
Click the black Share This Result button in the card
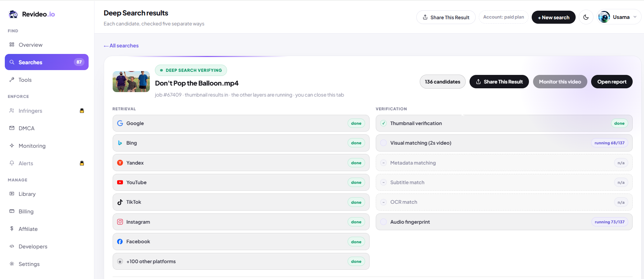(499, 82)
